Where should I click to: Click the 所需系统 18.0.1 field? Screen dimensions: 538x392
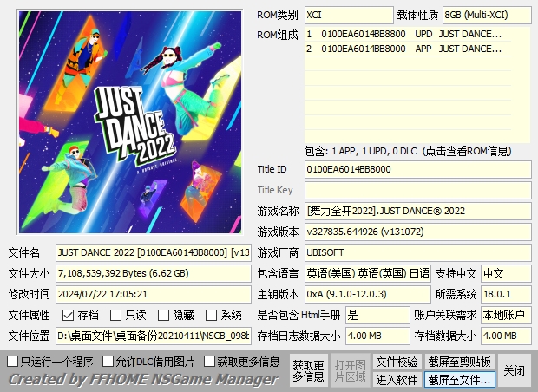(506, 294)
